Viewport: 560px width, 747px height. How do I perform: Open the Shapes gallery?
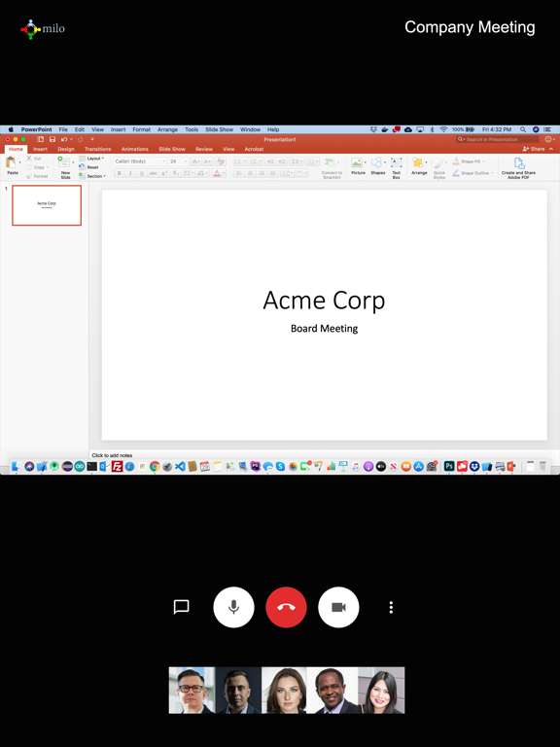tap(378, 166)
